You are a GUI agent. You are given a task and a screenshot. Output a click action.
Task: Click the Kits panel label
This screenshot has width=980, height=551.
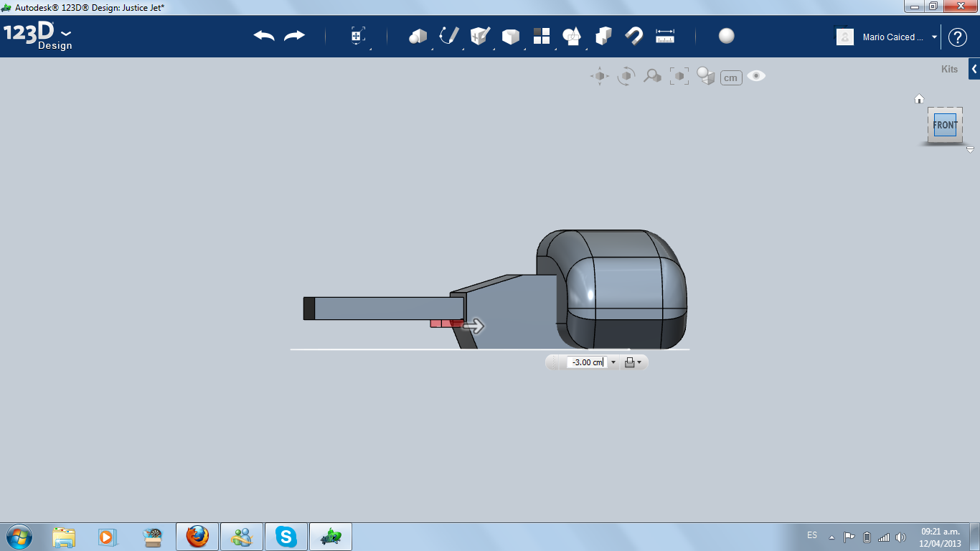pyautogui.click(x=949, y=70)
